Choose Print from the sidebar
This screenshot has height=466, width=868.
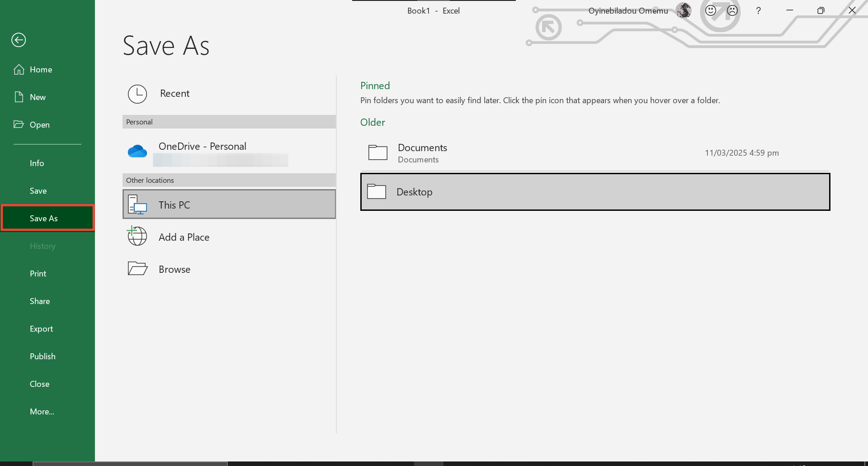[x=38, y=274]
